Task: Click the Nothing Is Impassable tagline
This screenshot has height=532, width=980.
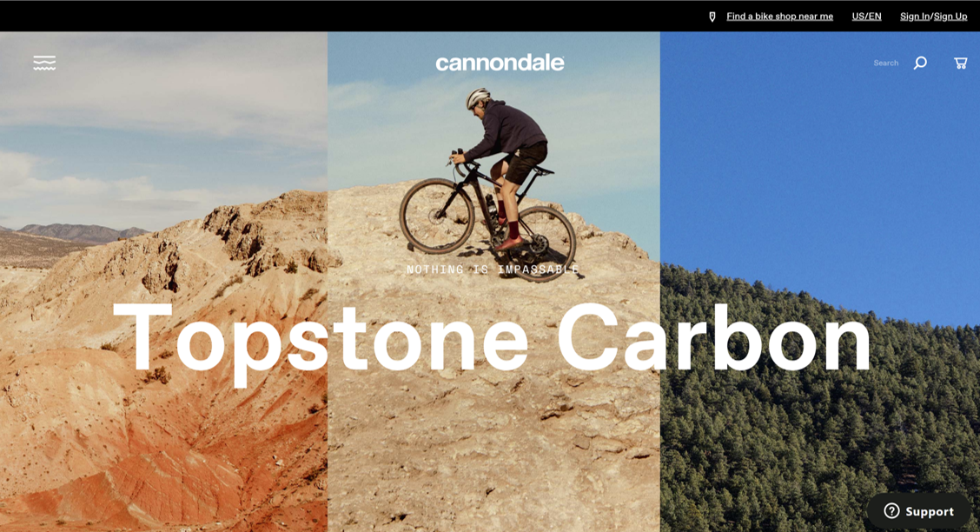Action: click(x=493, y=269)
